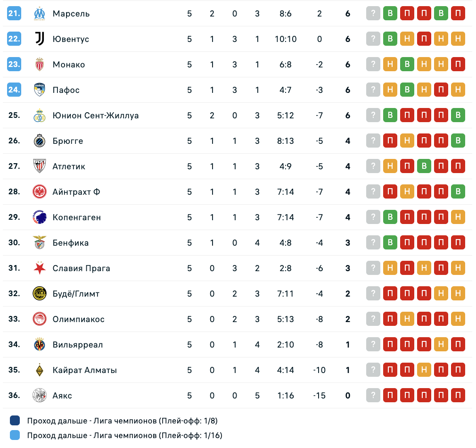Screen dimensions: 476x448
Task: Click the Benfica club crest
Action: point(39,243)
